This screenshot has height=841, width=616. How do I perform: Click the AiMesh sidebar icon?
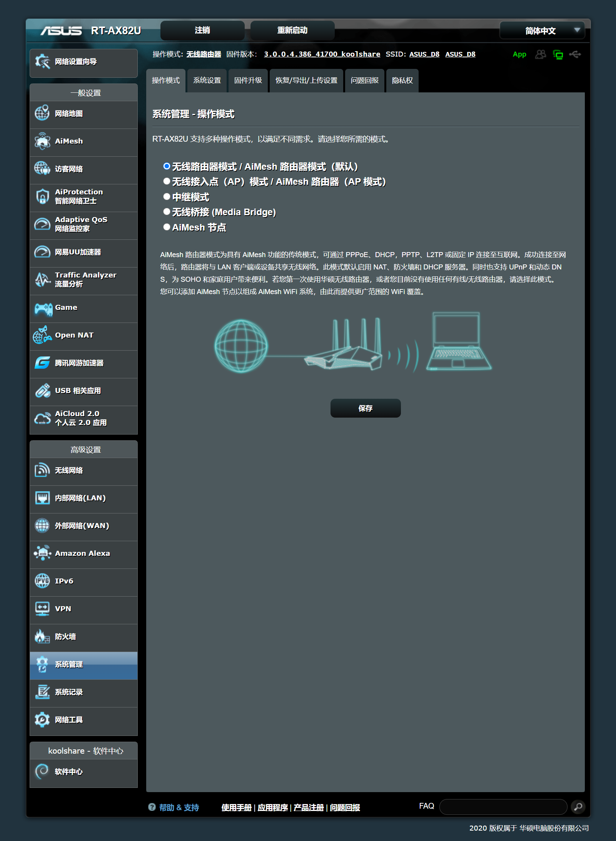click(42, 141)
